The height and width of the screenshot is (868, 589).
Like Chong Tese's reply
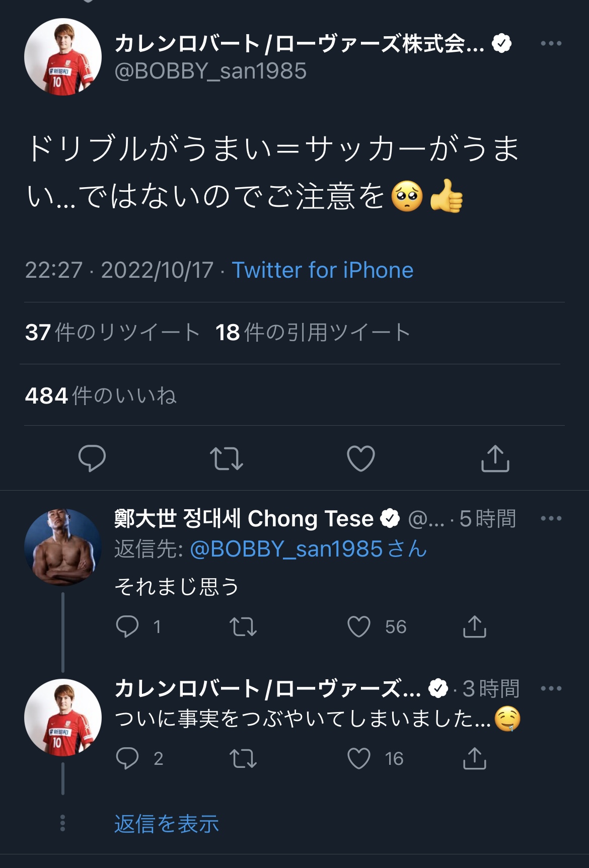359,627
